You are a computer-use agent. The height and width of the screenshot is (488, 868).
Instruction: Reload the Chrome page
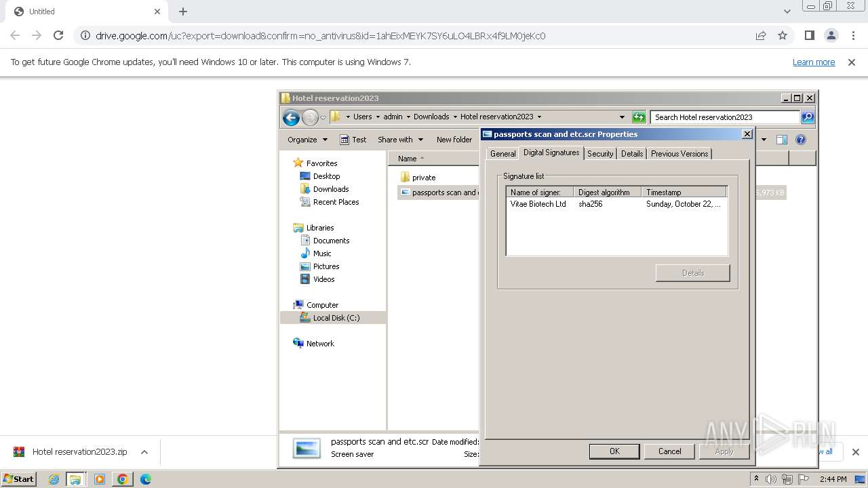point(58,35)
